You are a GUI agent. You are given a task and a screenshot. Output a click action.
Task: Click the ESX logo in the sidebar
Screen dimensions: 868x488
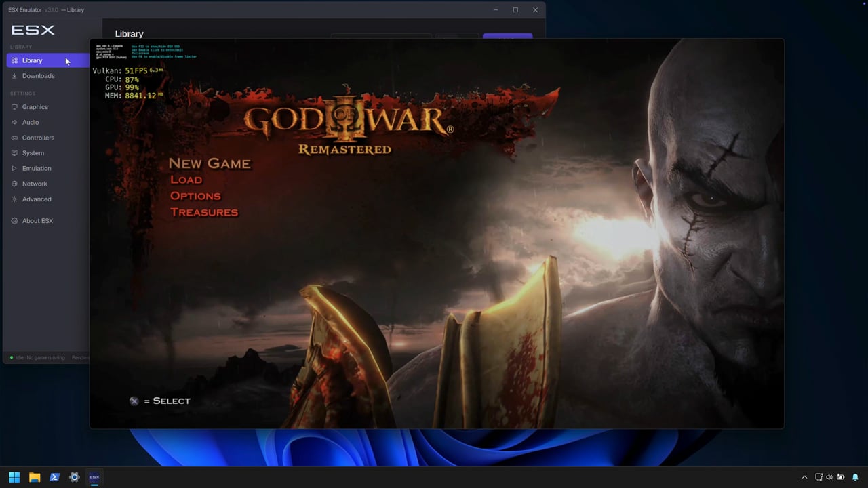[x=33, y=30]
